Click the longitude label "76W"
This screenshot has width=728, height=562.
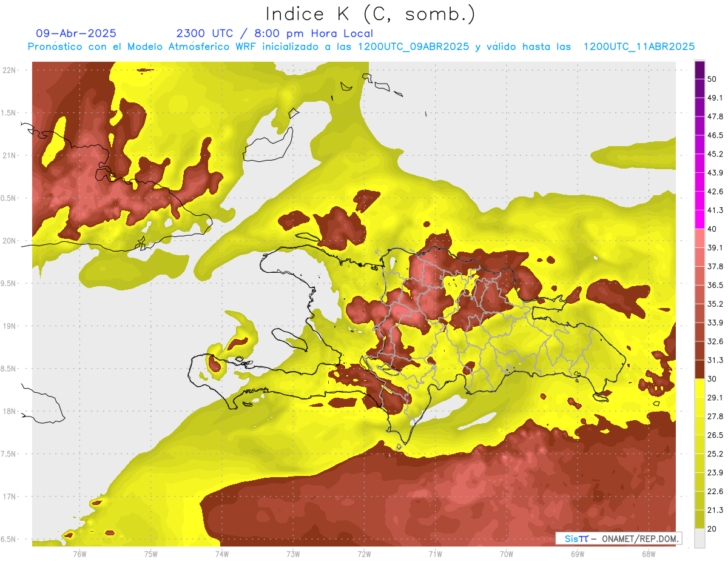click(x=79, y=554)
